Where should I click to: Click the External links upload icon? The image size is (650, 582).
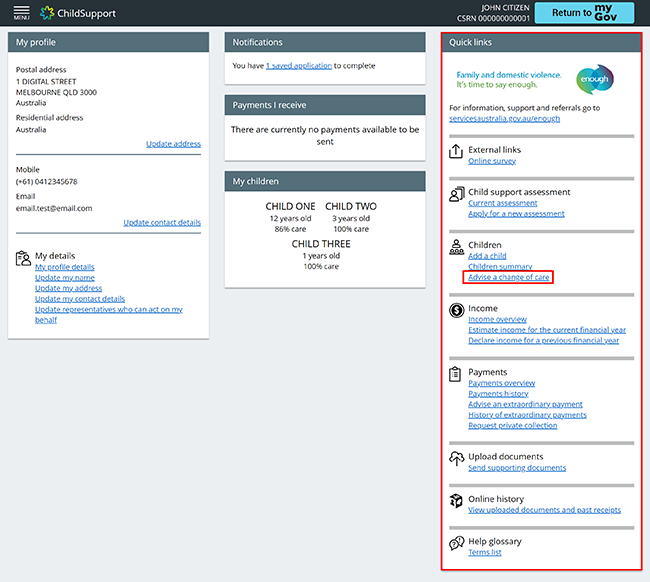(456, 152)
